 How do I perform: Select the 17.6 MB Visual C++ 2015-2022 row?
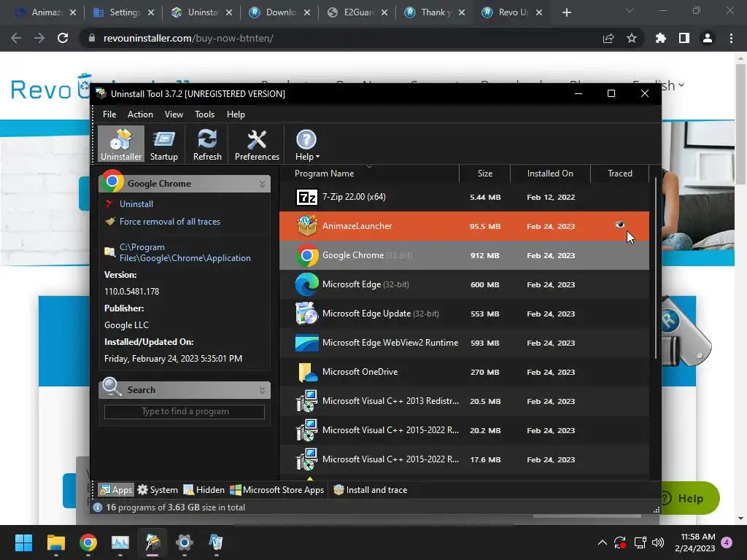(x=464, y=459)
